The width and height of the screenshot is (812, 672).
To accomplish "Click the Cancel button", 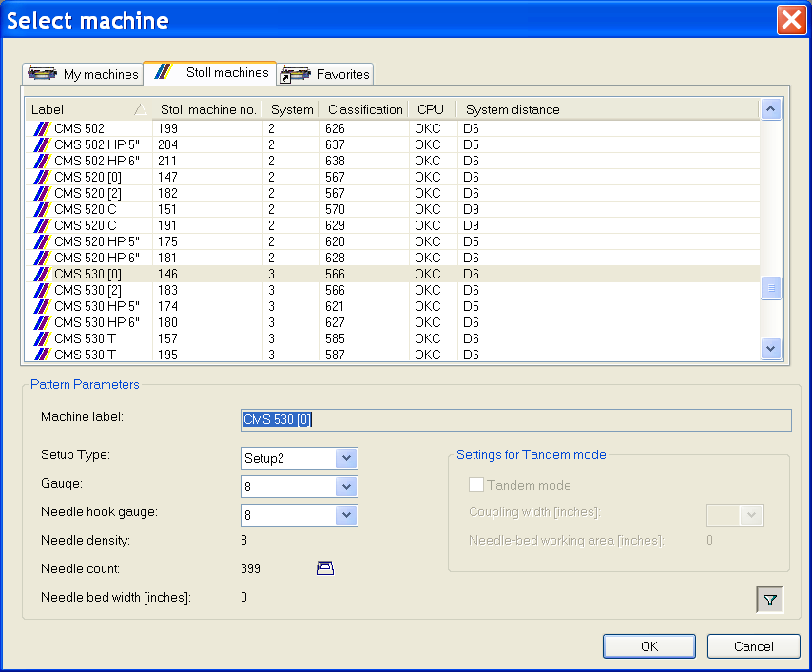I will [x=753, y=646].
